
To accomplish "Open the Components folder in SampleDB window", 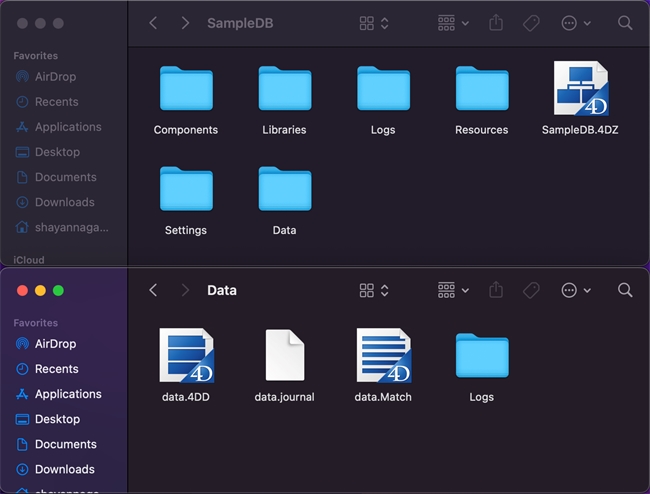I will pos(186,88).
